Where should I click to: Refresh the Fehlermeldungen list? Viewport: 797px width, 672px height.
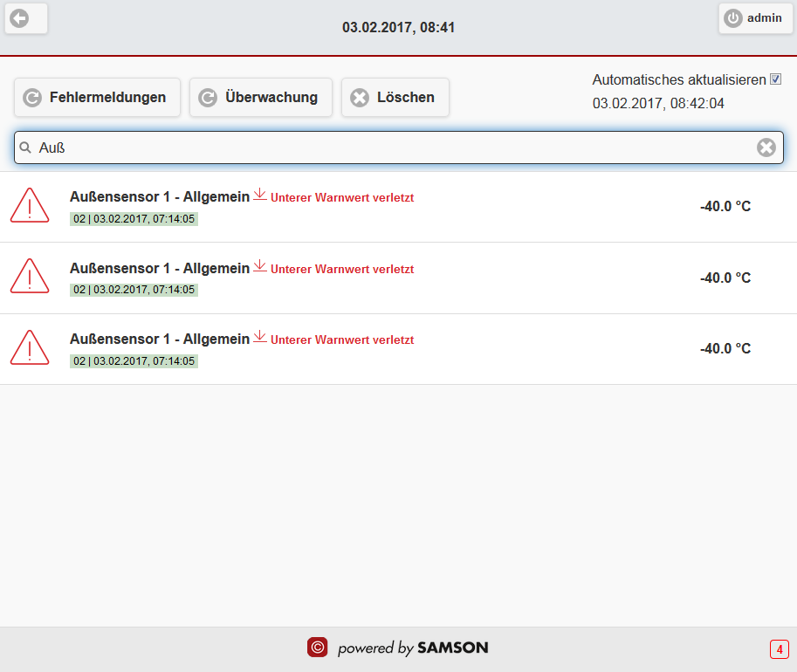96,98
